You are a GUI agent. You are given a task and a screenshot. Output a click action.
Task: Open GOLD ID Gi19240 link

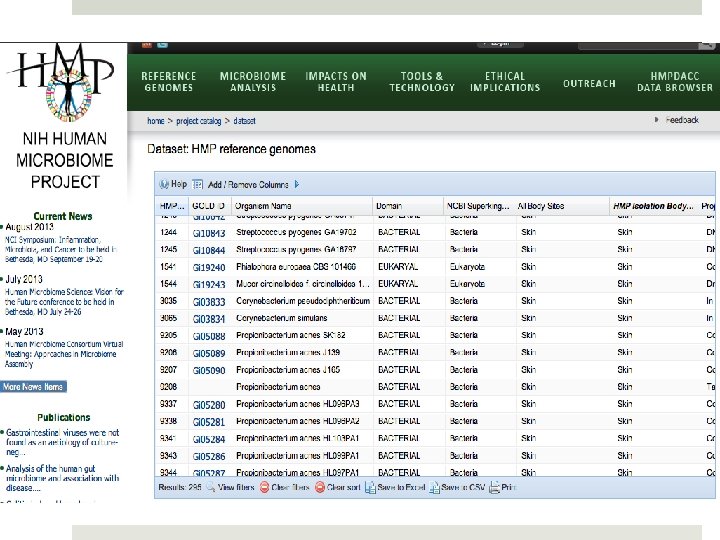click(209, 268)
